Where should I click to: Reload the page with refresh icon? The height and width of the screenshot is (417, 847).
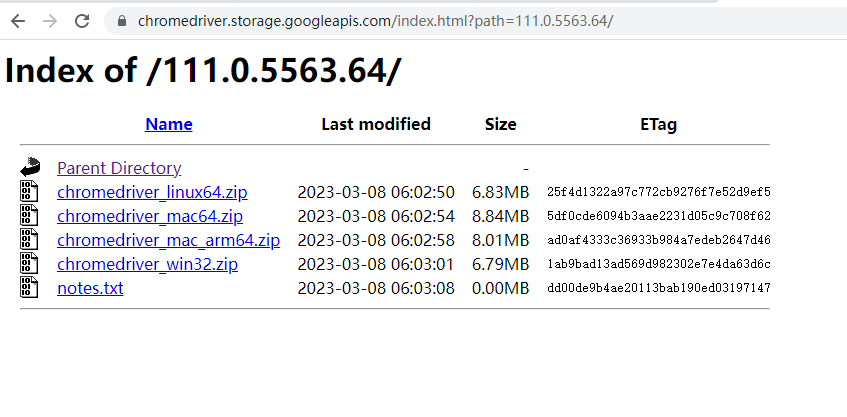pyautogui.click(x=82, y=21)
